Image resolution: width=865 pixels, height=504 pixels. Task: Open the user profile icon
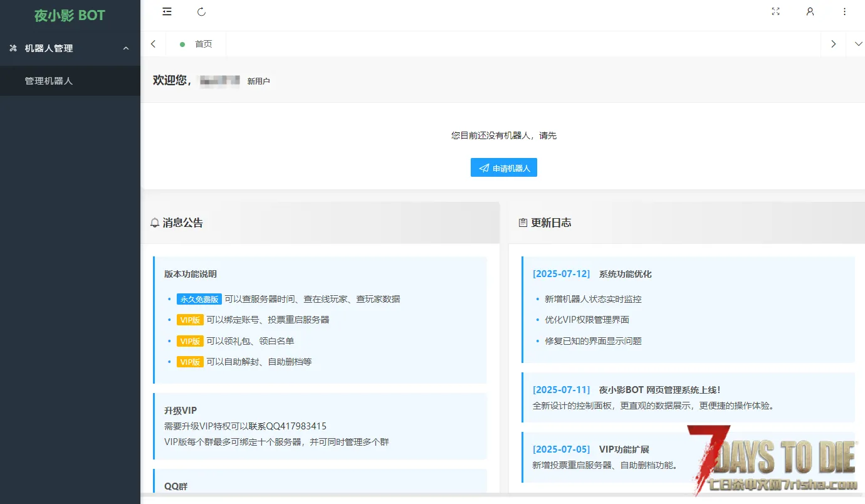pyautogui.click(x=810, y=11)
